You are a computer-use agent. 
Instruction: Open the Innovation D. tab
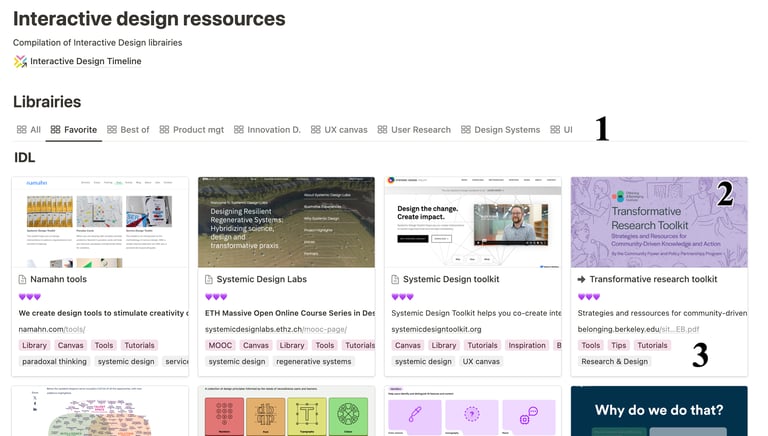267,130
